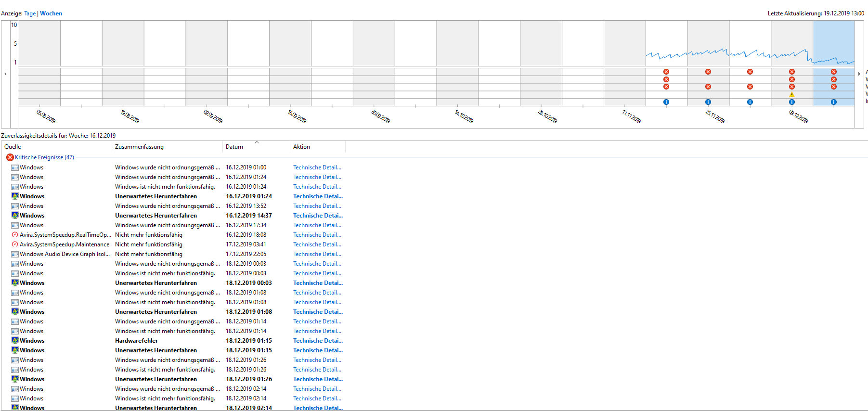Click icon of Windows Audio Device Graph row
Screen dimensions: 868x411
point(15,254)
